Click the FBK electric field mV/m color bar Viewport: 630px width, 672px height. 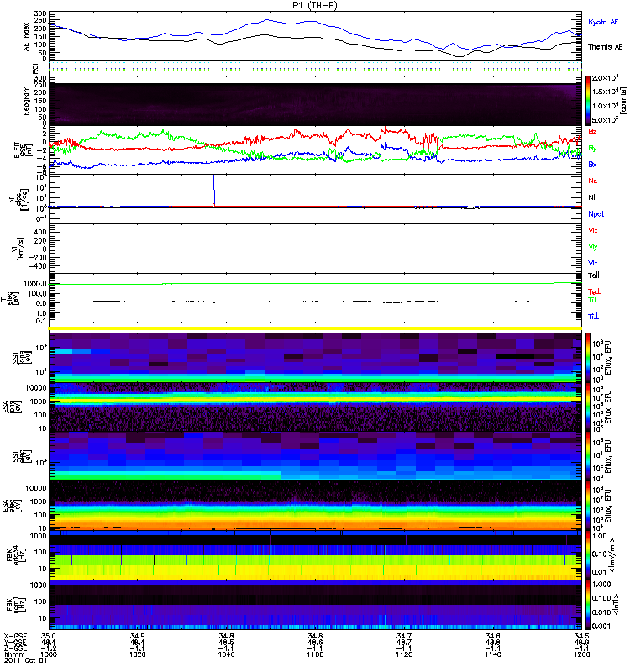tap(587, 554)
